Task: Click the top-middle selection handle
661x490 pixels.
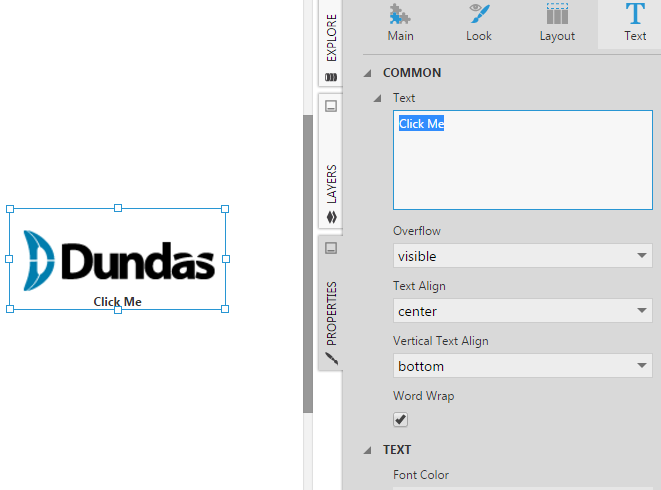Action: (118, 208)
